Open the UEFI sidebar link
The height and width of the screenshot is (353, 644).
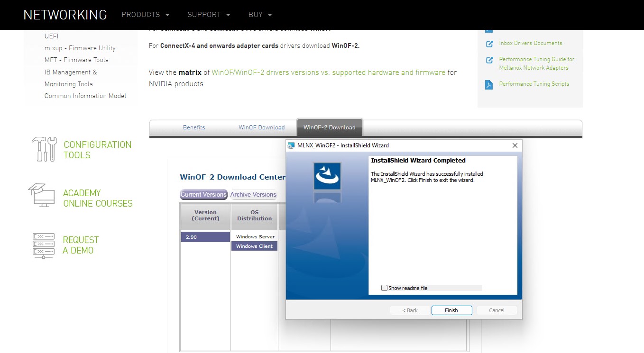(52, 36)
